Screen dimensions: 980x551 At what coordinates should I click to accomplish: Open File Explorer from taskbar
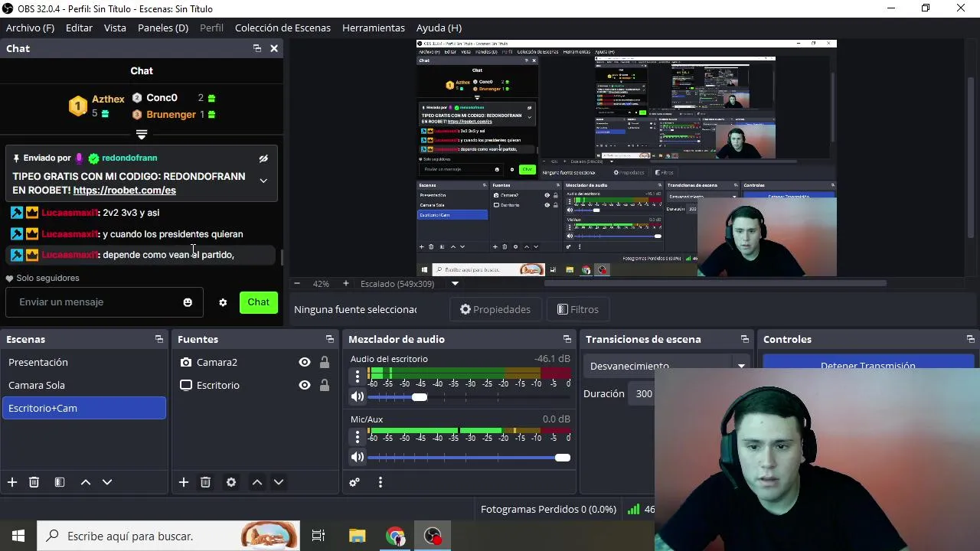click(x=358, y=536)
